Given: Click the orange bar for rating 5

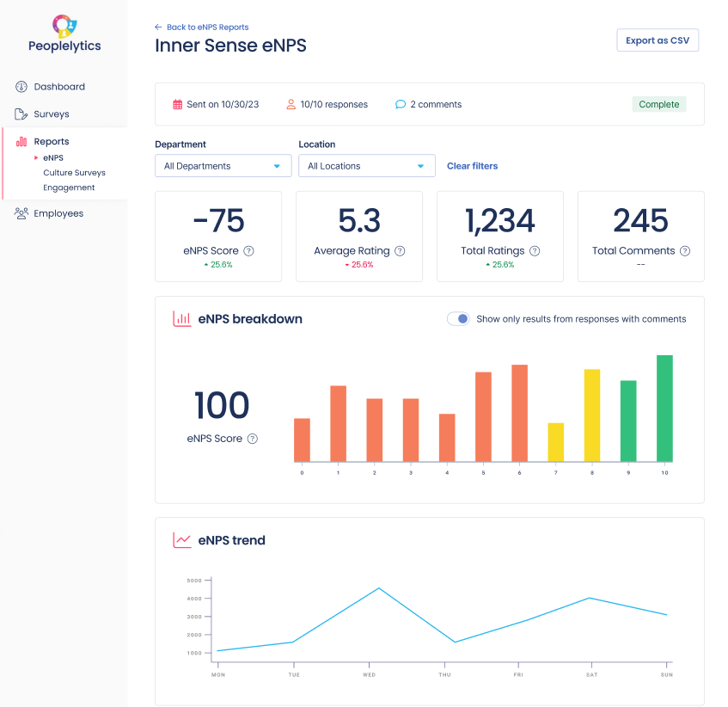Looking at the screenshot, I should coord(483,416).
